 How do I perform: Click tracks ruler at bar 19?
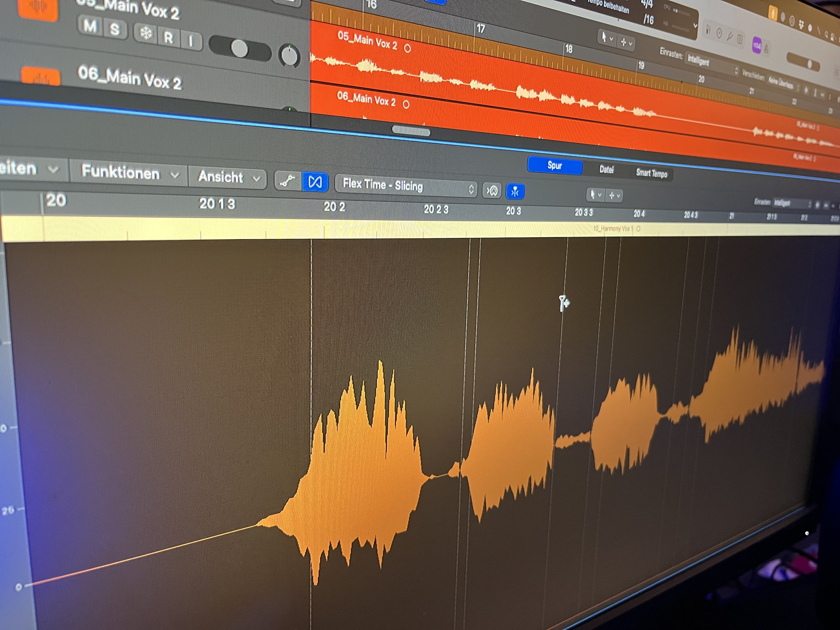641,66
